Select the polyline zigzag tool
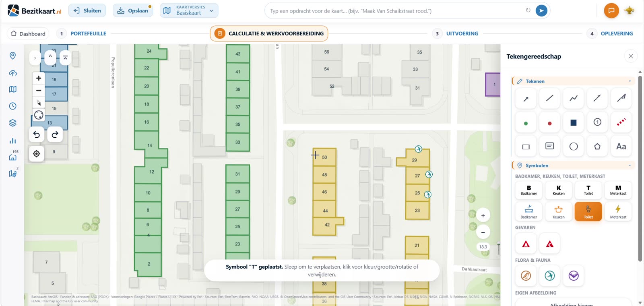 click(x=574, y=99)
